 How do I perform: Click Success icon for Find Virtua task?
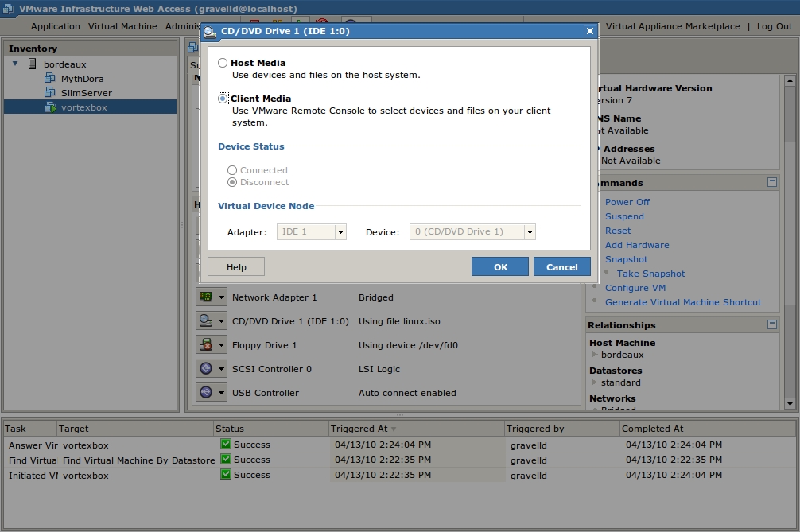click(x=226, y=459)
